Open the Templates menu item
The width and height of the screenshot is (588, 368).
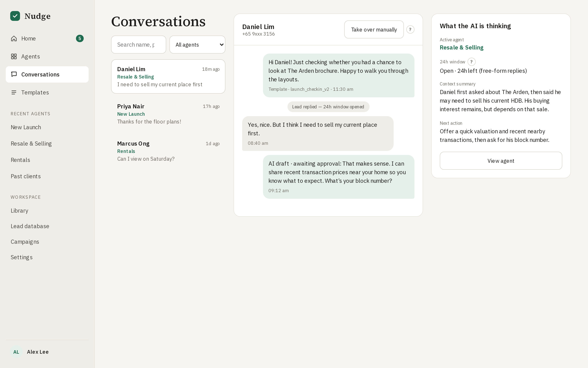47,92
